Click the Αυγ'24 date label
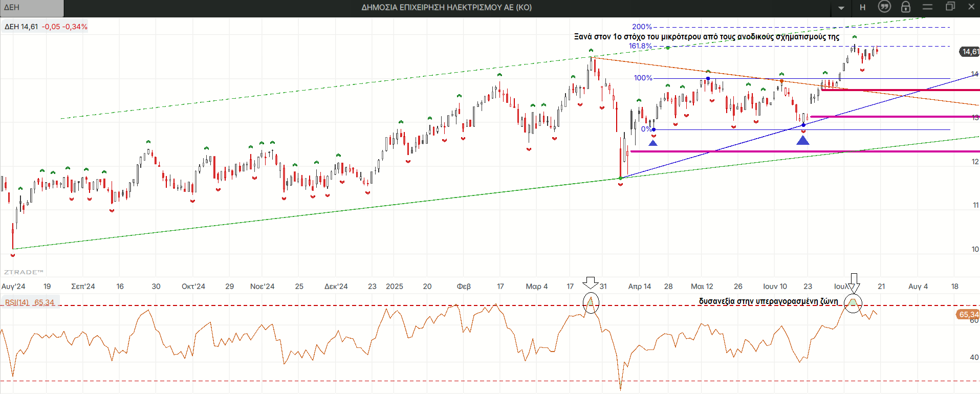Viewport: 980px width, 394px height. (13, 287)
